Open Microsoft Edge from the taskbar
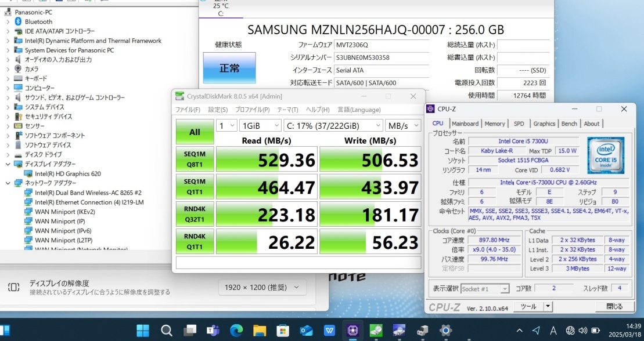The height and width of the screenshot is (341, 644). (x=236, y=330)
